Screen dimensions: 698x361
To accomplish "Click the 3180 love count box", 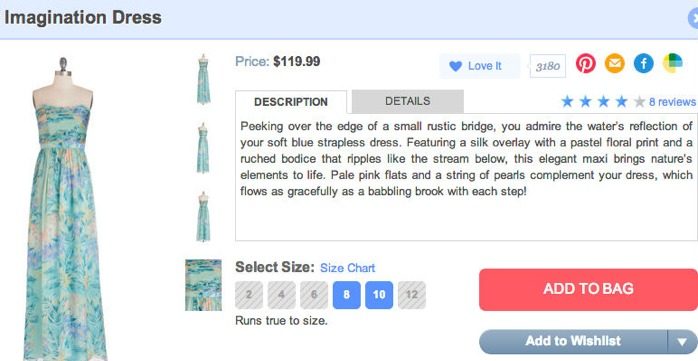I will click(x=548, y=66).
